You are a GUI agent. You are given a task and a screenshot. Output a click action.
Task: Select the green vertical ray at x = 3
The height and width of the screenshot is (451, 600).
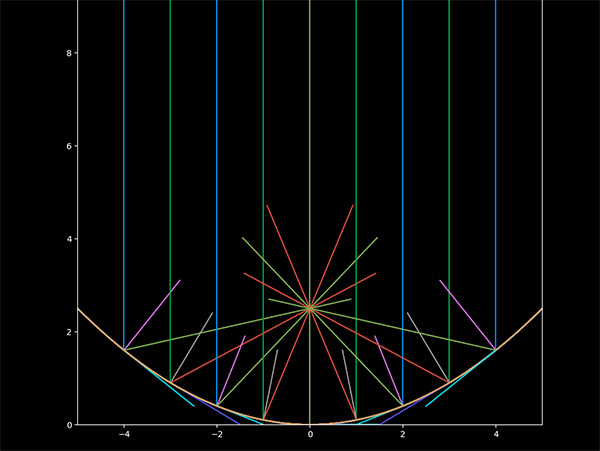tap(449, 191)
